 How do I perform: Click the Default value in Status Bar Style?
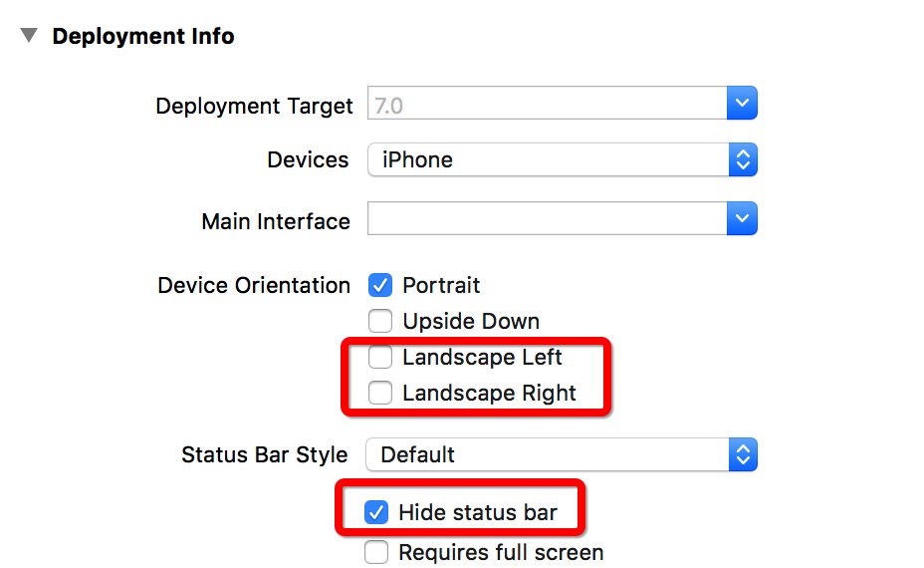click(417, 454)
